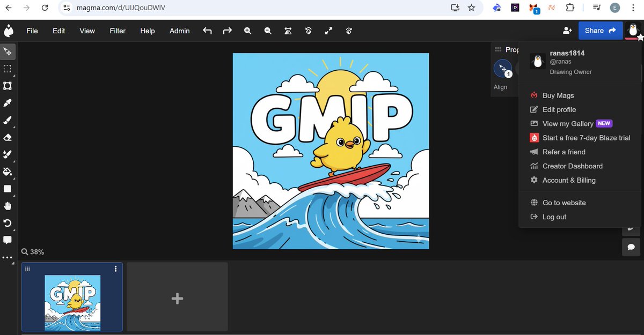Select the Transform tool
This screenshot has height=335, width=644.
point(8,86)
